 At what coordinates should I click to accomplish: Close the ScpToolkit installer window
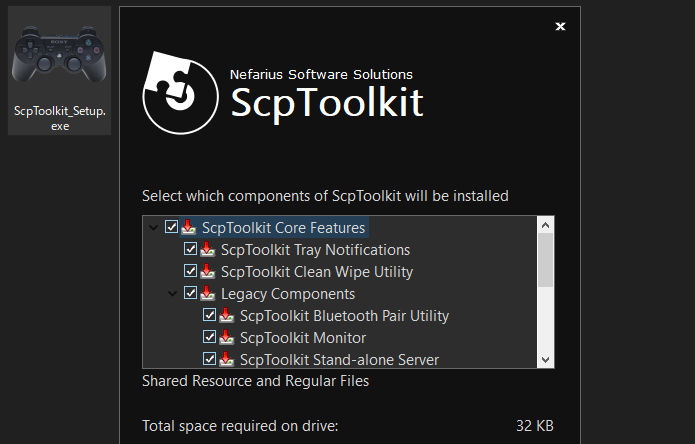(560, 27)
